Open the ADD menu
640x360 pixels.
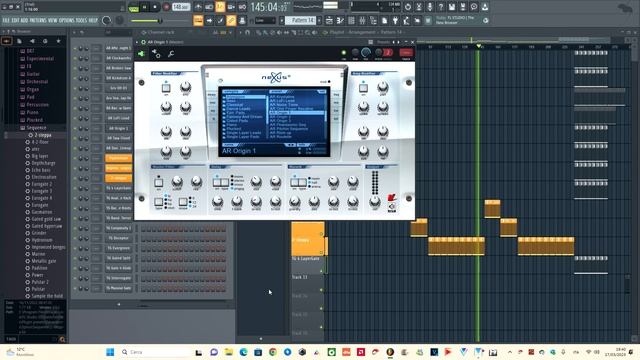pyautogui.click(x=24, y=20)
